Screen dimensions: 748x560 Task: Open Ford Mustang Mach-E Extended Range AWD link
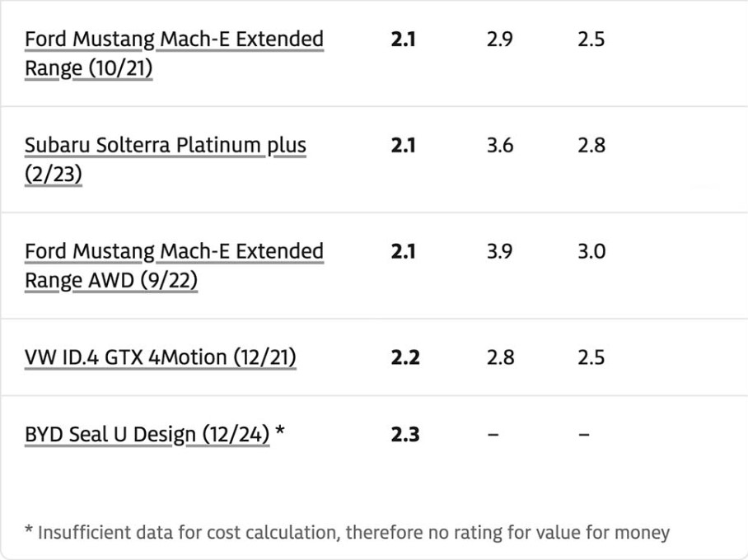pyautogui.click(x=174, y=265)
